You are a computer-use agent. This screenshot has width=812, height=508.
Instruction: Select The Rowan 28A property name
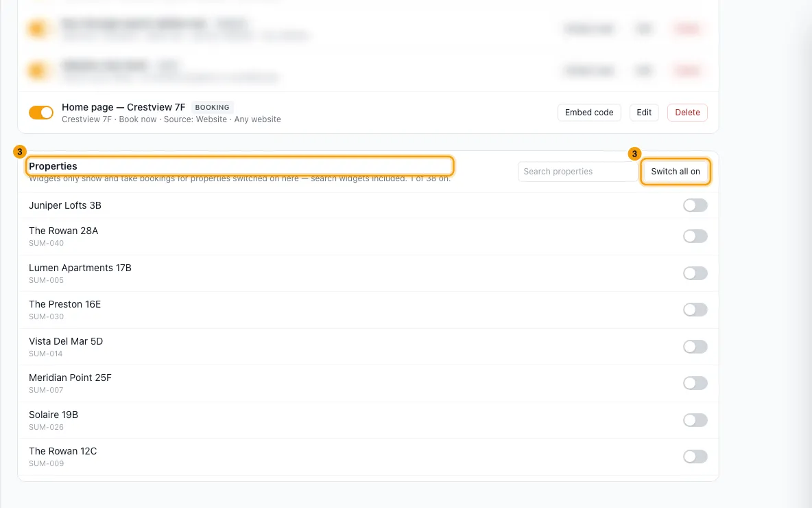tap(63, 231)
